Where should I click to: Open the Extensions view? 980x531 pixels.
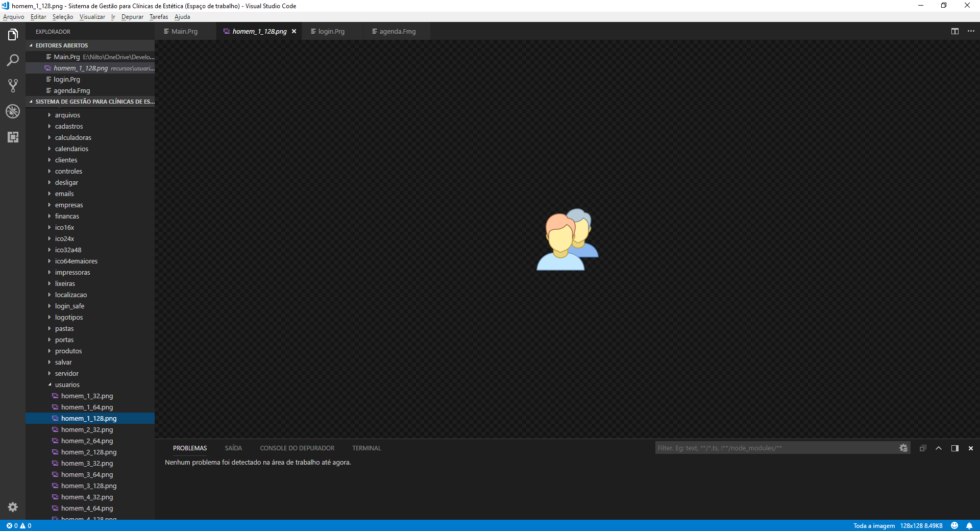point(13,137)
